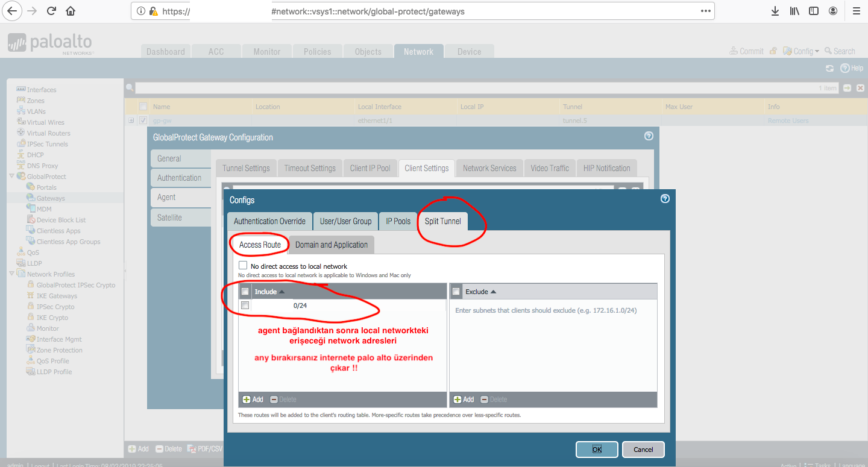Cancel the Configs dialog
868x467 pixels.
(643, 450)
